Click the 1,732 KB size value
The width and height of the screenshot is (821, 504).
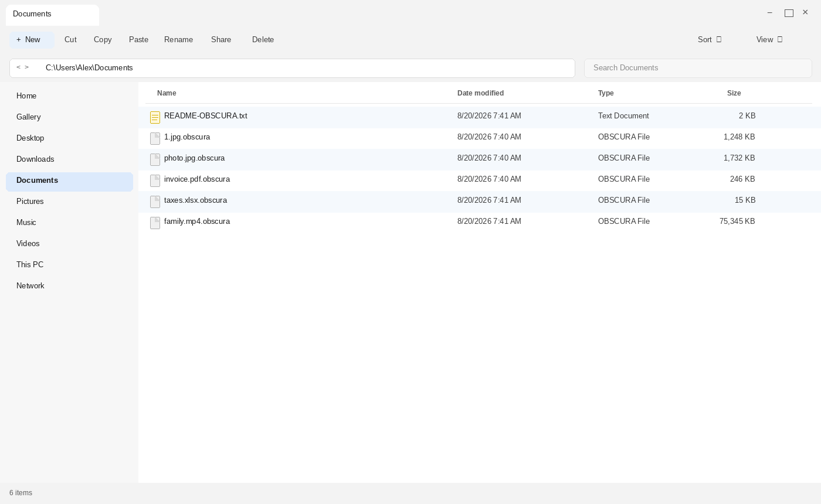[x=739, y=158]
